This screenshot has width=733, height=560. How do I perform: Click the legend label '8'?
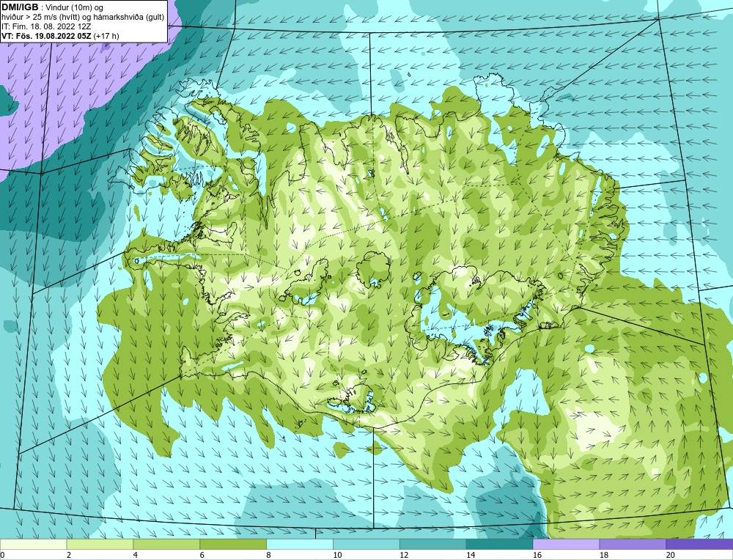pyautogui.click(x=268, y=555)
